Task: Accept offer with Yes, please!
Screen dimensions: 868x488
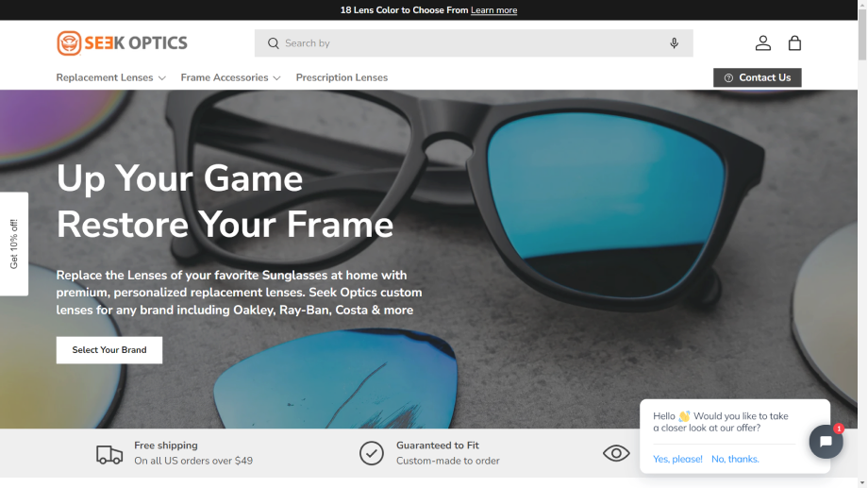Action: pos(677,459)
